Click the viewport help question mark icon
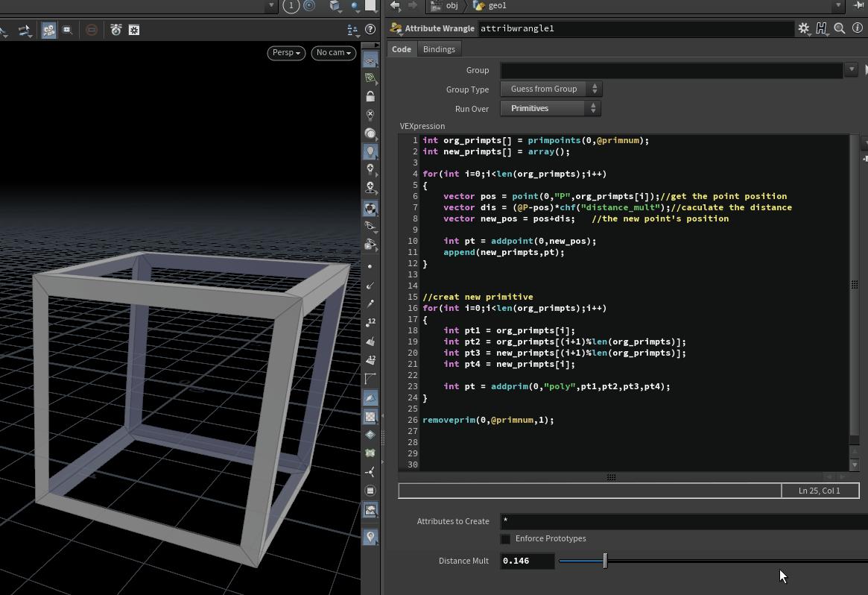This screenshot has width=868, height=595. [370, 30]
